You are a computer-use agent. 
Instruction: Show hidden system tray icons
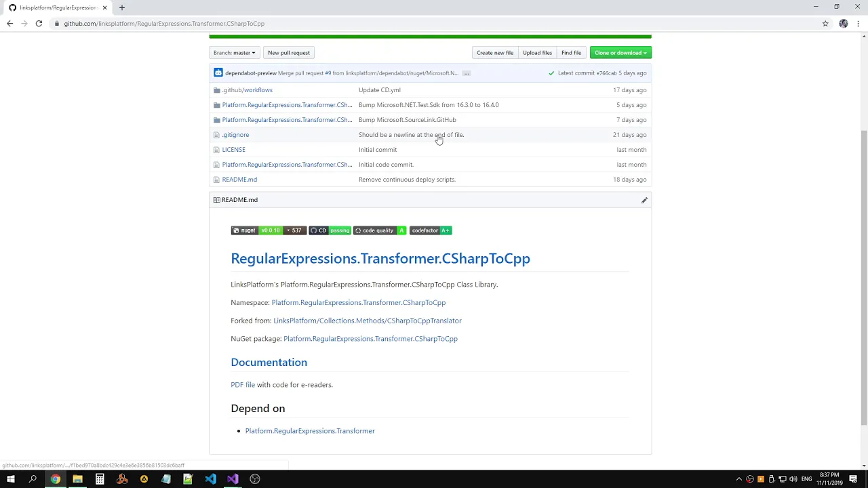739,479
